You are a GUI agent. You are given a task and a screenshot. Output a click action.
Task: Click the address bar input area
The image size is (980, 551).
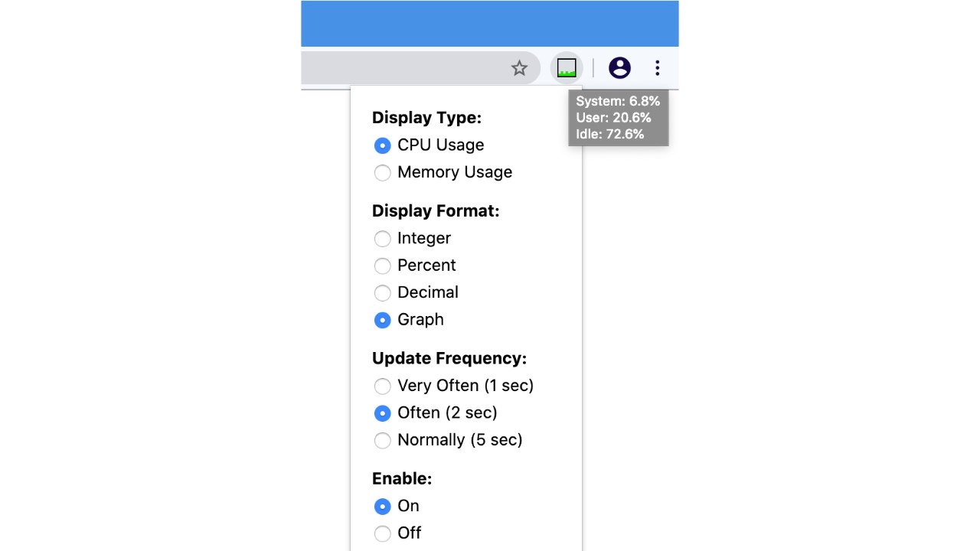tap(406, 68)
